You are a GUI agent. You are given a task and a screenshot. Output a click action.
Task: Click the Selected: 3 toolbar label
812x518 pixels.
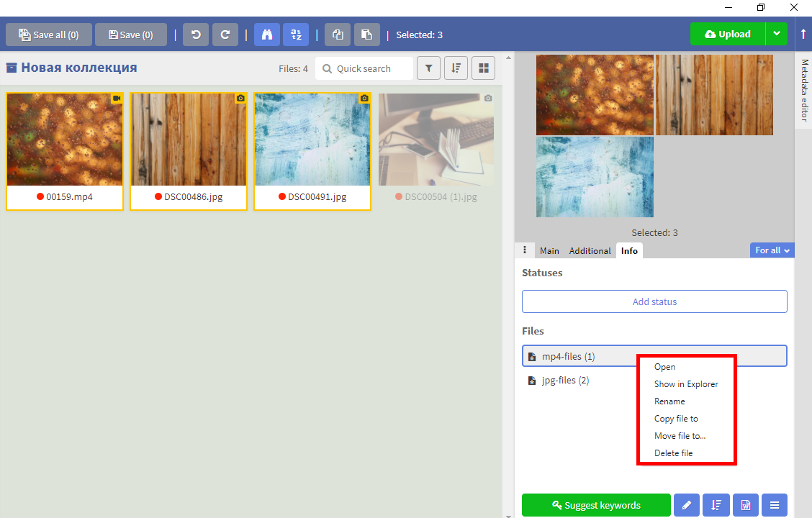click(x=420, y=35)
